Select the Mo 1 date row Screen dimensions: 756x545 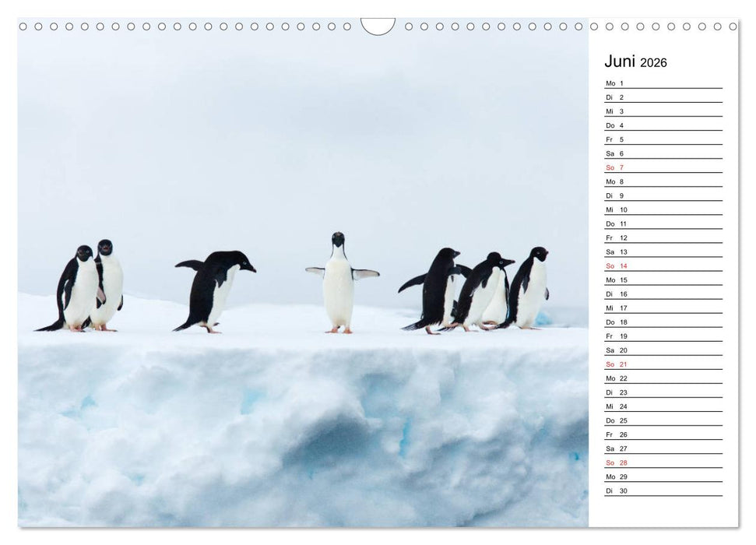663,83
